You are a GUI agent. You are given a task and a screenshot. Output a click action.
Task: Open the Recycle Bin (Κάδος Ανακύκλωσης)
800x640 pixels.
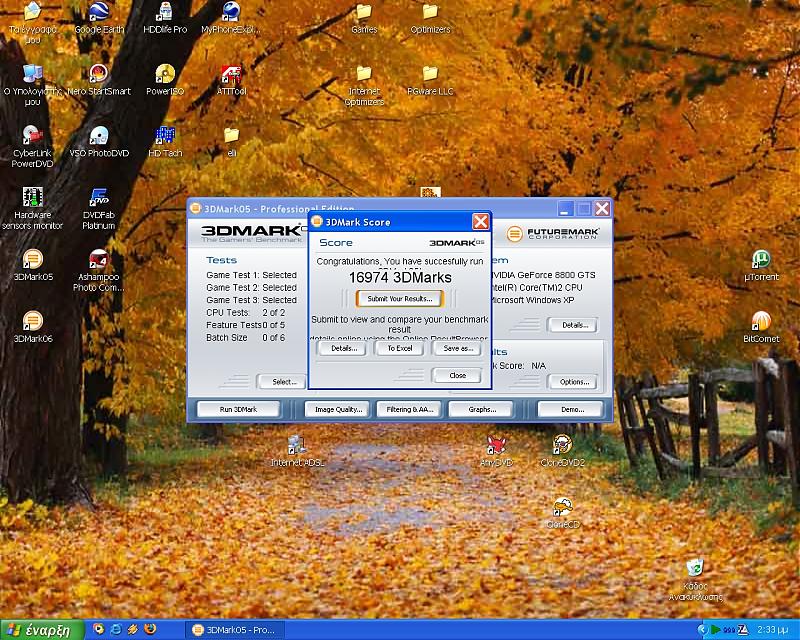tap(695, 580)
